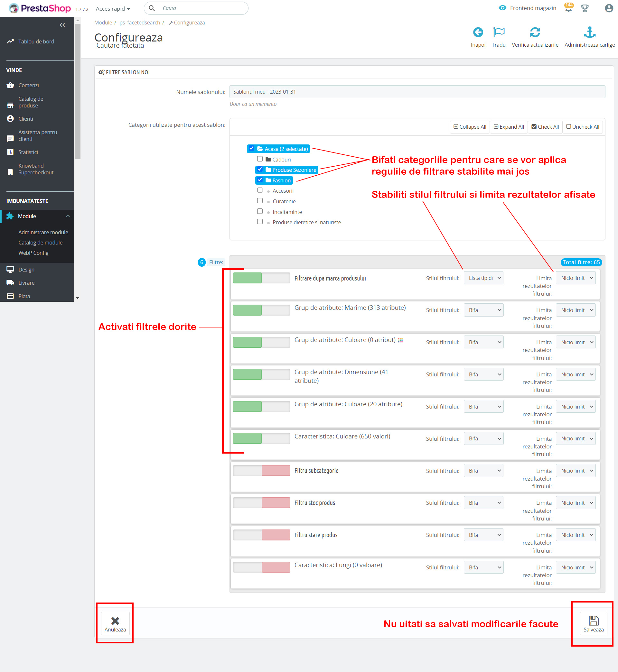This screenshot has height=672, width=618.
Task: Click the Inapoi back arrow icon
Action: click(478, 32)
